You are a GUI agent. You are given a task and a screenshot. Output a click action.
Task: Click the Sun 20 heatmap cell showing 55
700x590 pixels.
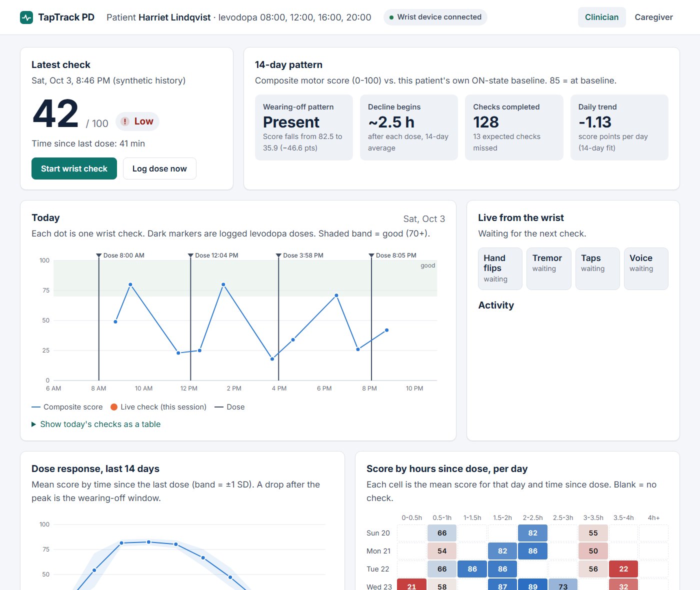click(x=593, y=533)
